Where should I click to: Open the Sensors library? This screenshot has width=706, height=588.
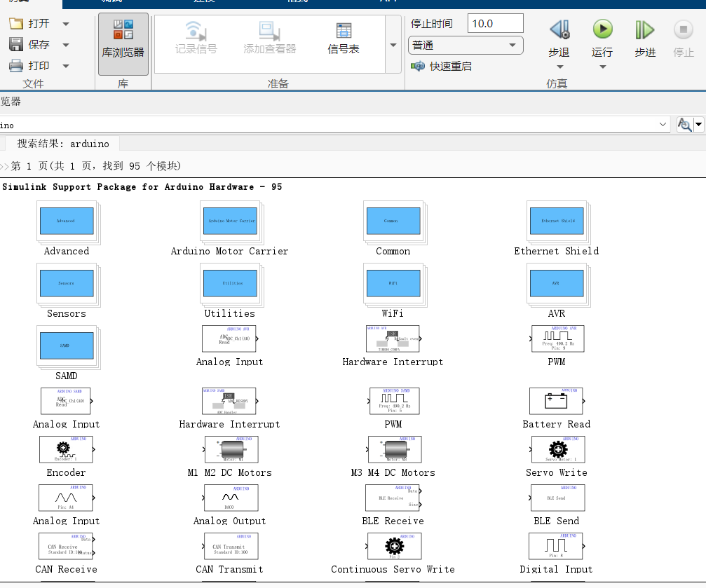click(x=67, y=291)
